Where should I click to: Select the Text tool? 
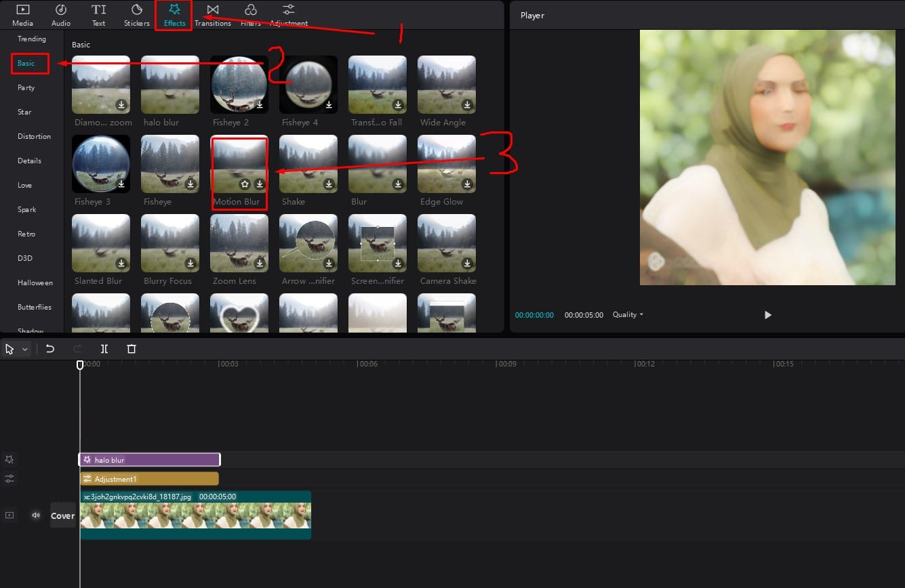(x=98, y=14)
